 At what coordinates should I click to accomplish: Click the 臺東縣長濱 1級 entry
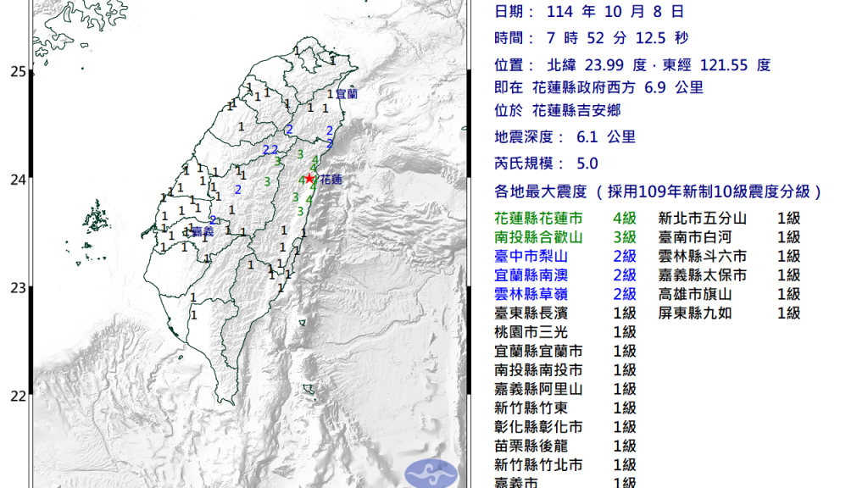click(565, 313)
